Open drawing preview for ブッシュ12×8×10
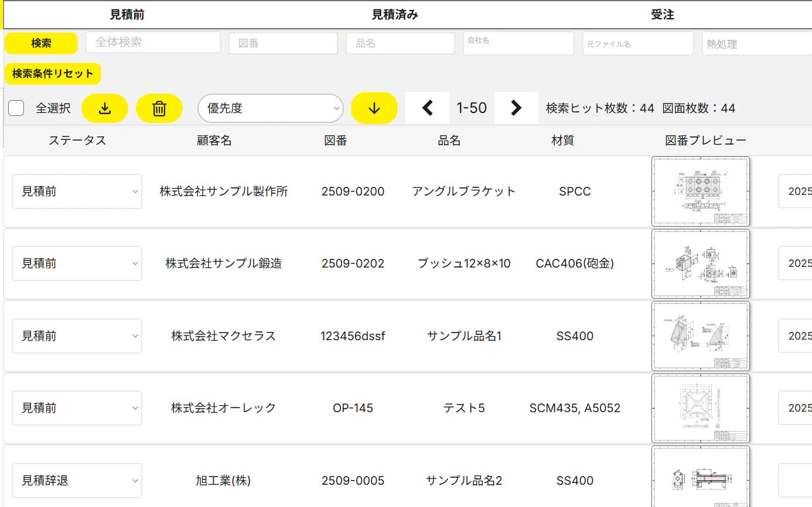This screenshot has height=507, width=812. [x=701, y=263]
